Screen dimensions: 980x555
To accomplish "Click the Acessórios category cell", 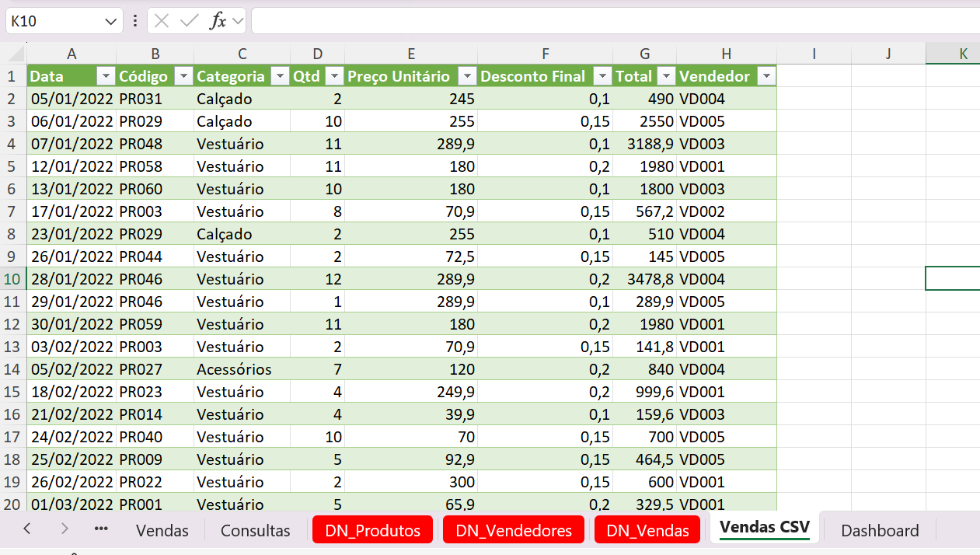I will click(242, 369).
